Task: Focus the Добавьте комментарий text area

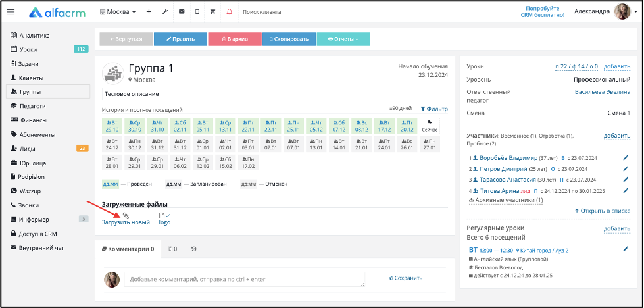Action: coord(245,279)
